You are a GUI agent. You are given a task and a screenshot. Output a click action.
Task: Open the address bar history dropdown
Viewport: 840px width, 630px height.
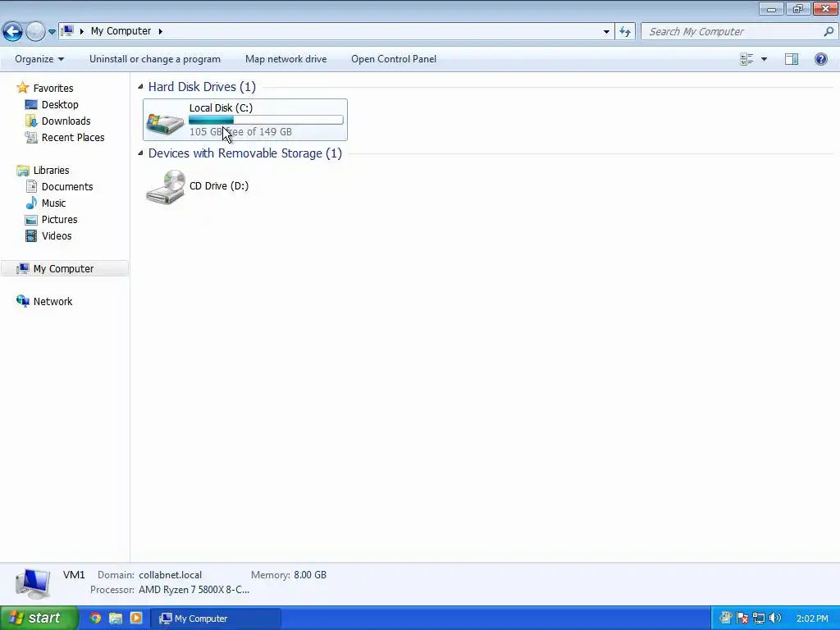606,32
